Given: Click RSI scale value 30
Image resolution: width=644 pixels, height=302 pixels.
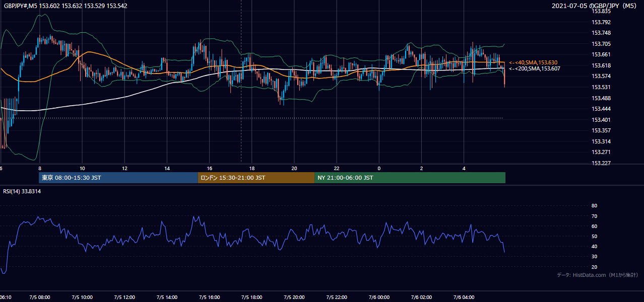Looking at the screenshot, I should [x=594, y=256].
